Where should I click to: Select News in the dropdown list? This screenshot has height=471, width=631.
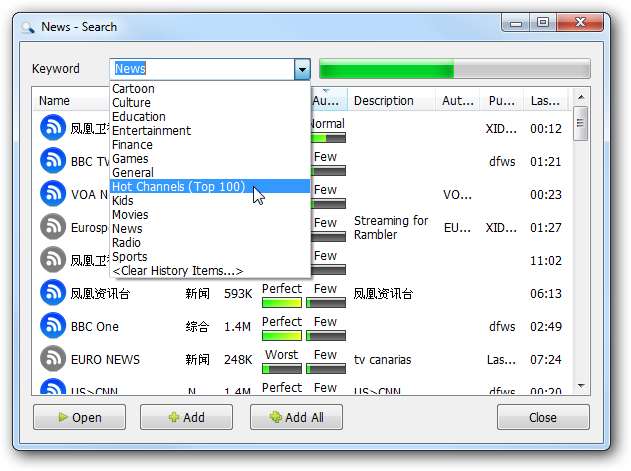pyautogui.click(x=210, y=229)
